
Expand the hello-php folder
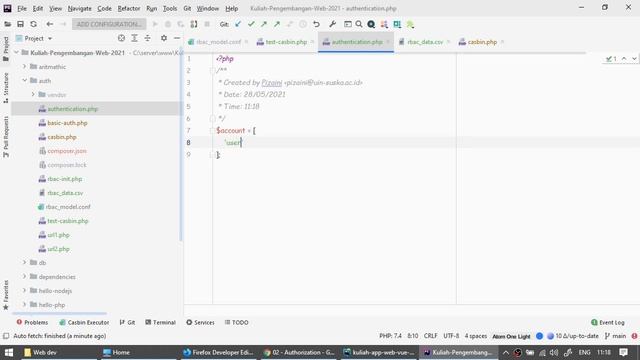(24, 304)
